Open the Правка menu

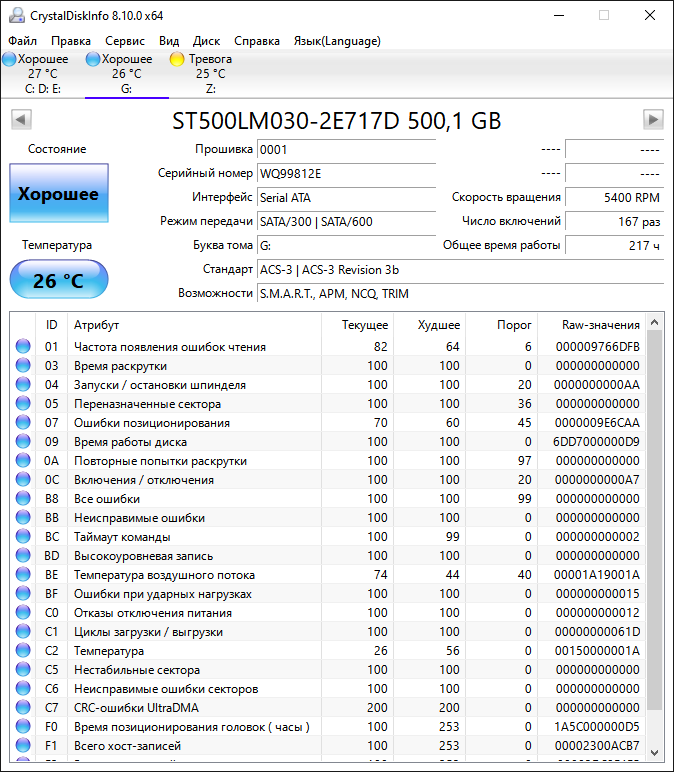click(x=71, y=41)
